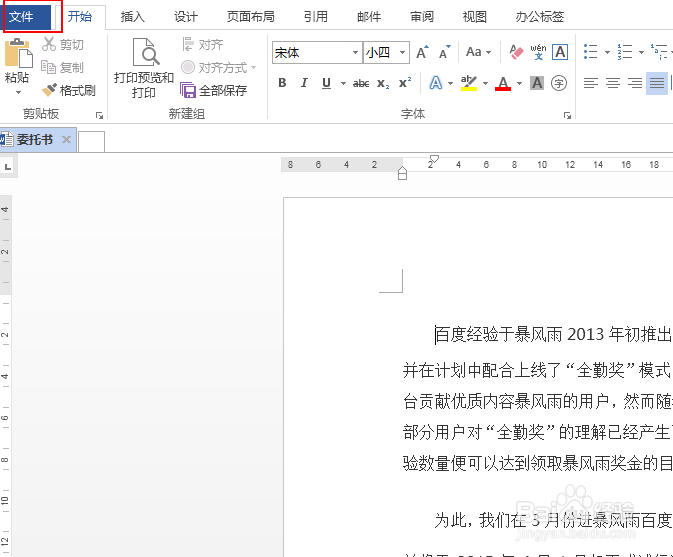
Task: Click the text effects A icon
Action: [x=436, y=83]
